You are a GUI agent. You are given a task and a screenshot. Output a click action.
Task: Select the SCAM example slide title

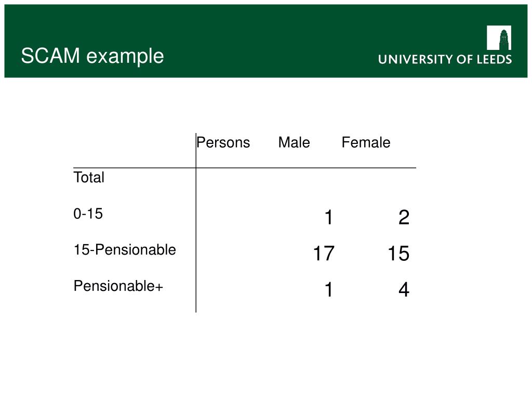92,56
